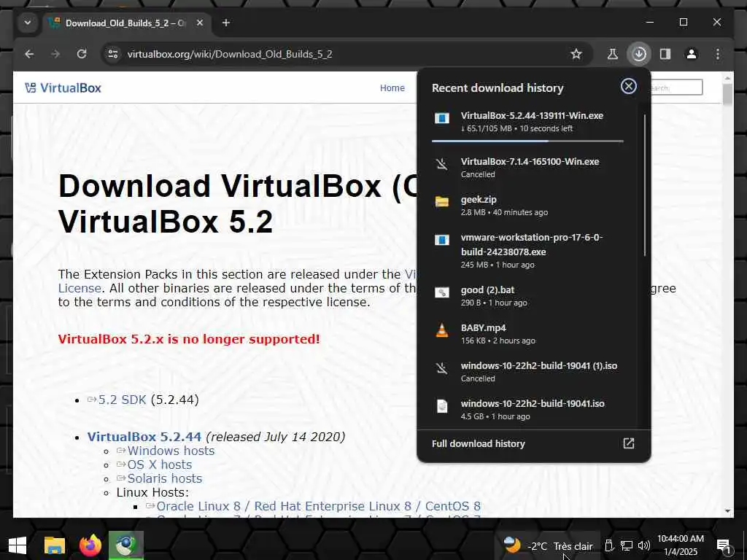The width and height of the screenshot is (747, 560).
Task: Open the Chrome profile avatar menu
Action: tap(692, 54)
